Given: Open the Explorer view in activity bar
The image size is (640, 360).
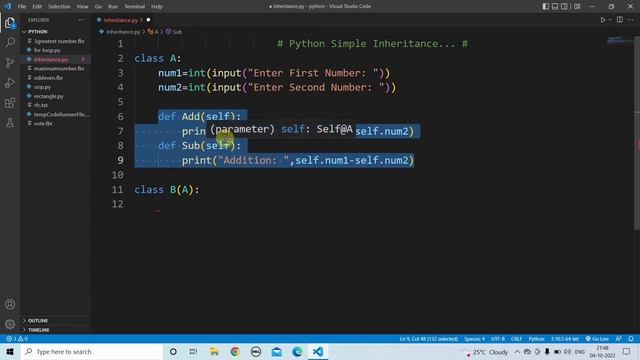Looking at the screenshot, I should (x=10, y=23).
